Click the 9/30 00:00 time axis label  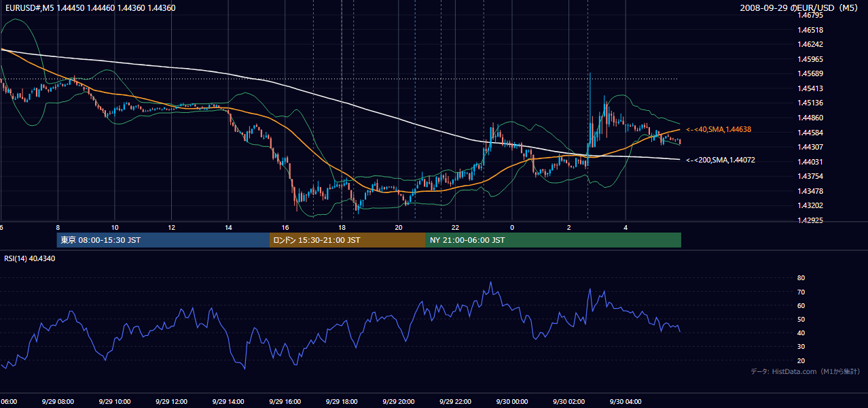pyautogui.click(x=512, y=402)
